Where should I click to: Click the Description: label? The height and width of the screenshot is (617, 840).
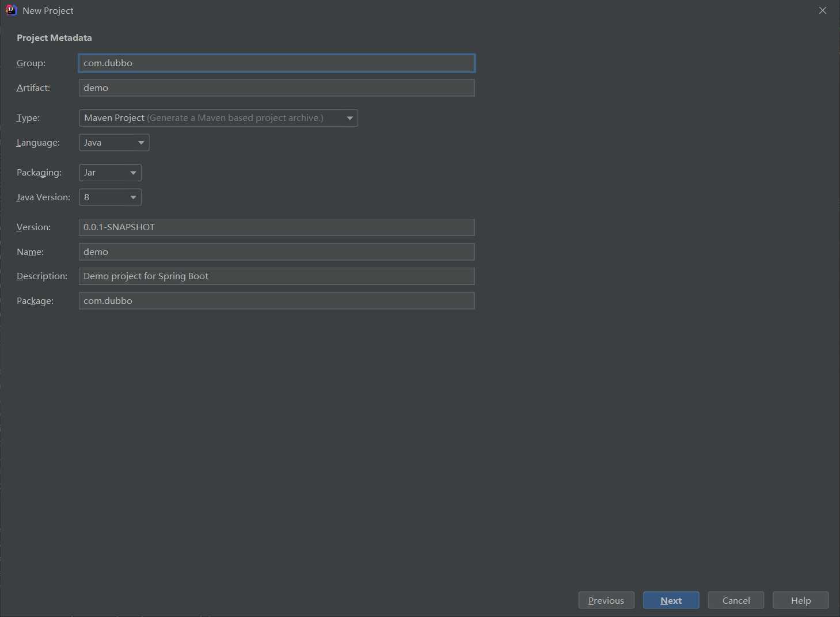[42, 276]
